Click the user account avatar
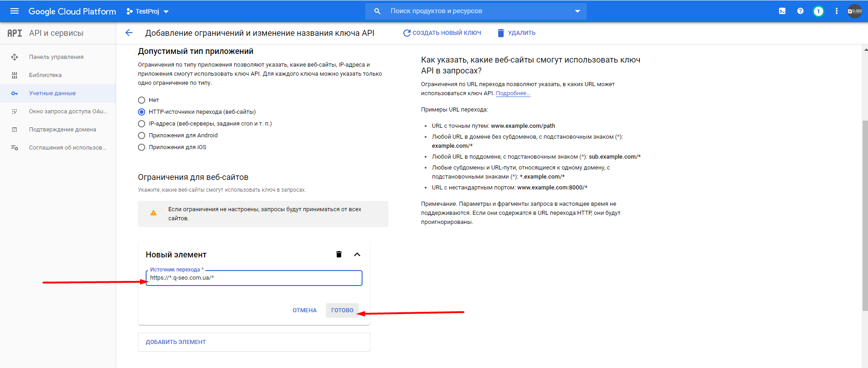This screenshot has height=368, width=868. tap(855, 11)
